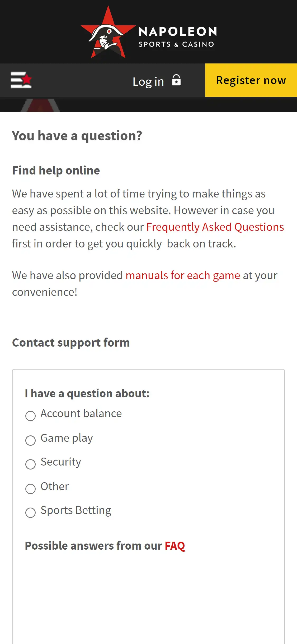The height and width of the screenshot is (644, 297).
Task: Click the 'Possible answers from our' text
Action: click(93, 546)
